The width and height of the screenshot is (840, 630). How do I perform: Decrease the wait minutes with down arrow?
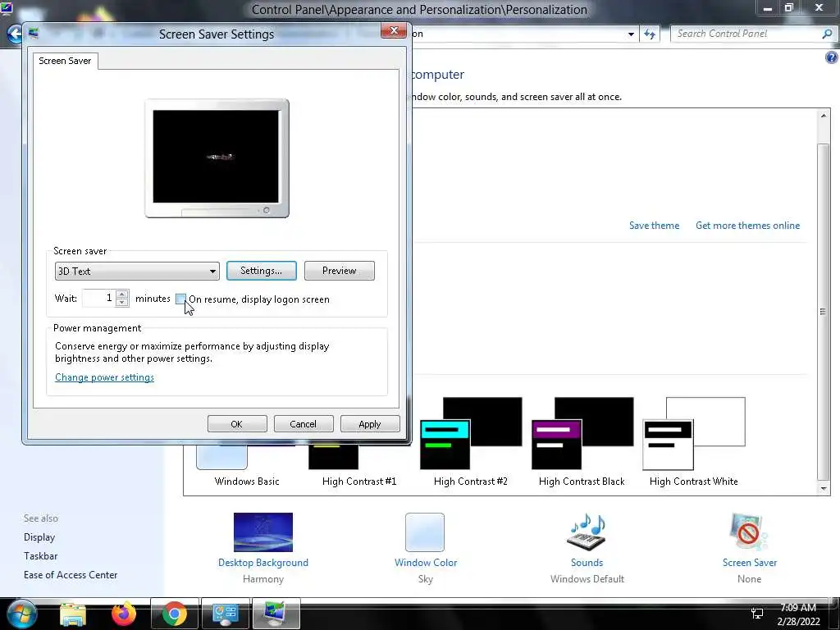click(x=122, y=302)
